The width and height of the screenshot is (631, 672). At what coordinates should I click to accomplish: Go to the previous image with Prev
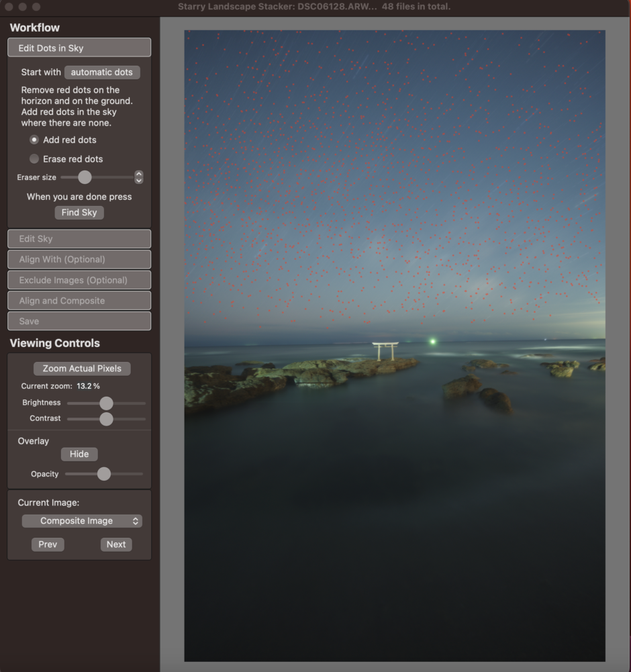[x=47, y=544]
